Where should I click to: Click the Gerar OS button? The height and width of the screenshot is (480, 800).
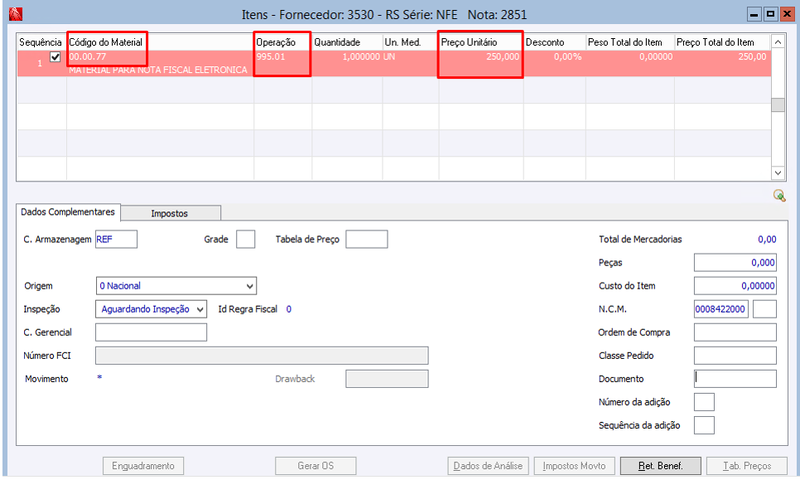[315, 466]
